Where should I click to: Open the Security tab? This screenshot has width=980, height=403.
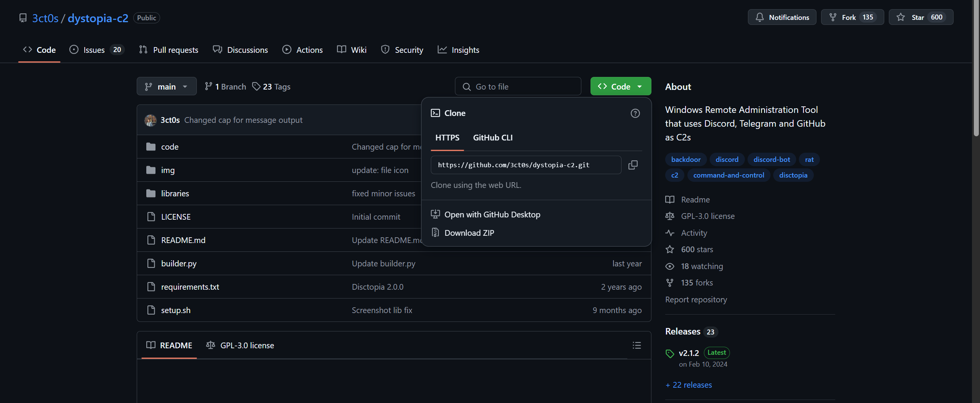(402, 49)
